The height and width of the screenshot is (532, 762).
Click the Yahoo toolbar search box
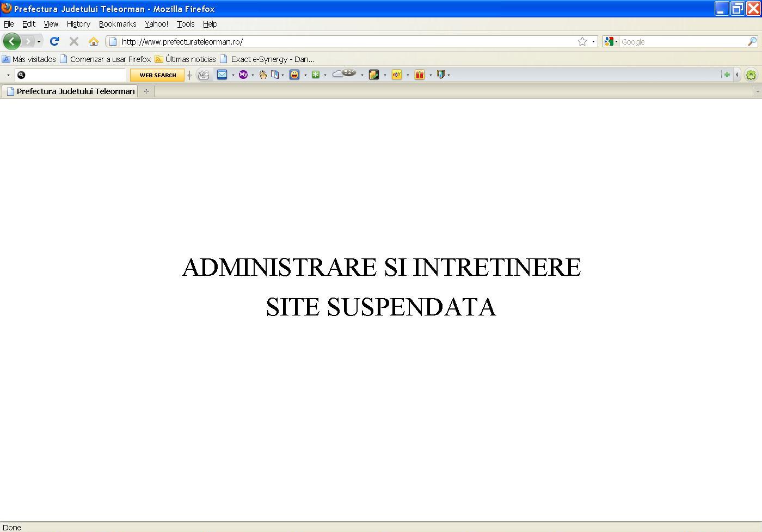pyautogui.click(x=71, y=75)
